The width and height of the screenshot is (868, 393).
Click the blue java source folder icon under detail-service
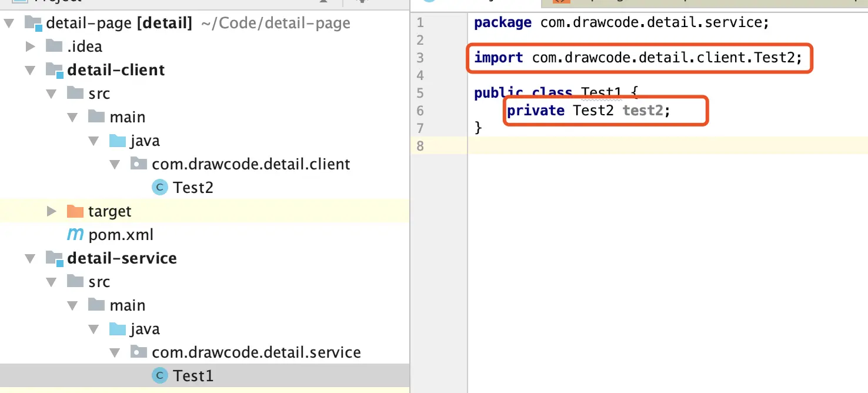coord(118,328)
